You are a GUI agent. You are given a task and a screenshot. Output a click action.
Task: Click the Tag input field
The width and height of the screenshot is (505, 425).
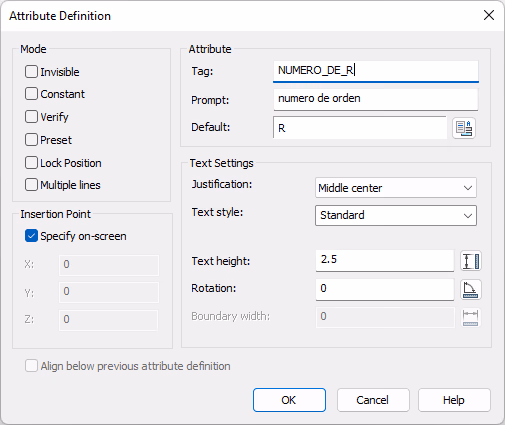tap(376, 71)
